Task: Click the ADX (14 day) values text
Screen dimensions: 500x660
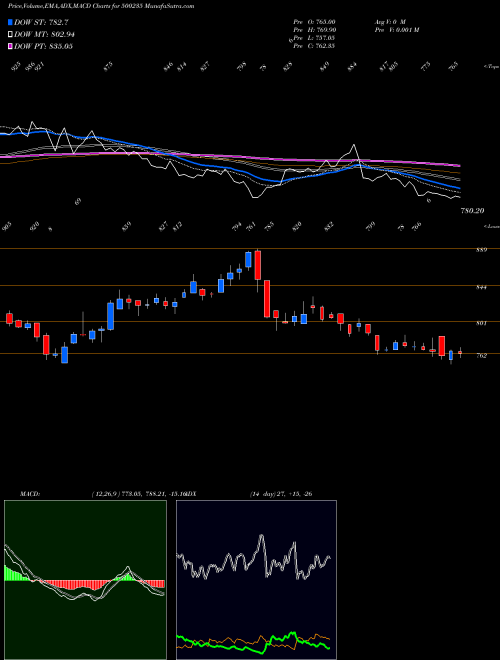Action: [x=281, y=494]
